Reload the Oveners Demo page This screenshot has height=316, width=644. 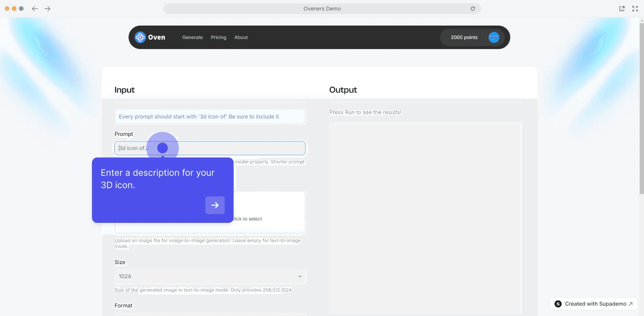tap(473, 9)
